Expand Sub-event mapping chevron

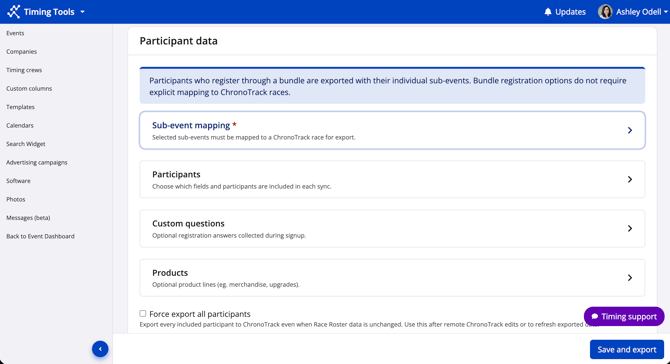629,130
